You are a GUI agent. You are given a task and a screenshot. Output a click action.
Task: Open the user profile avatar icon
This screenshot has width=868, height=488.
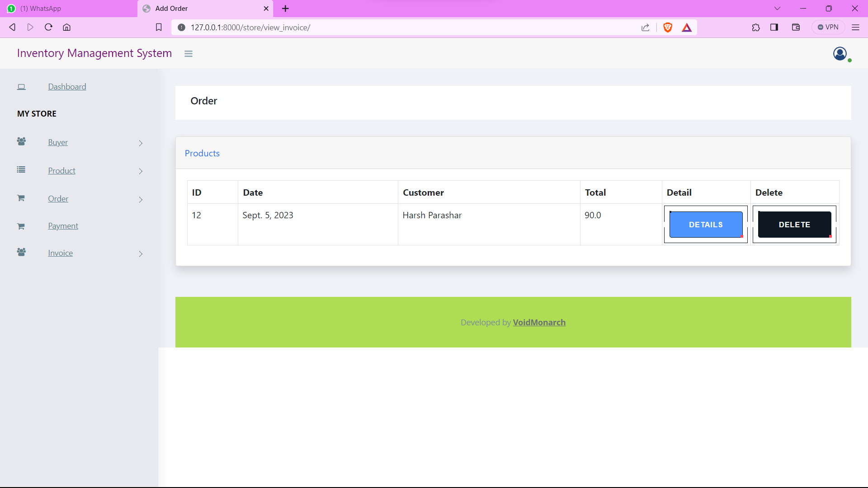click(x=840, y=54)
